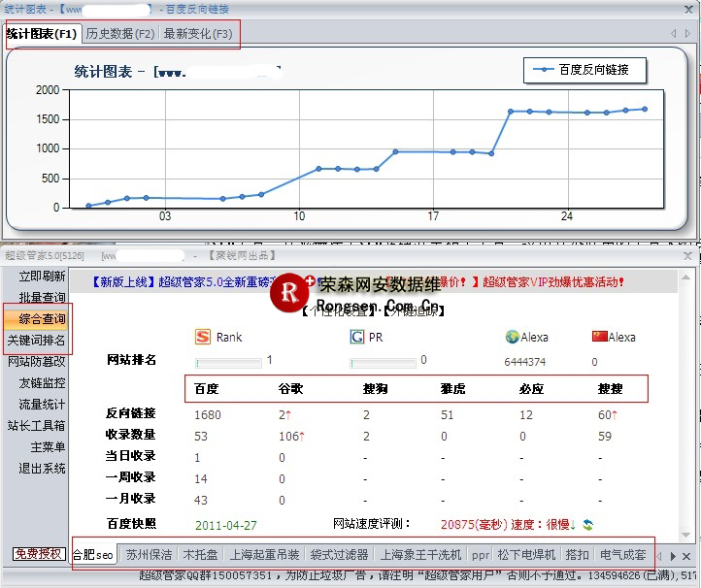Click the global Alexa globe icon
701x588 pixels.
click(x=512, y=337)
